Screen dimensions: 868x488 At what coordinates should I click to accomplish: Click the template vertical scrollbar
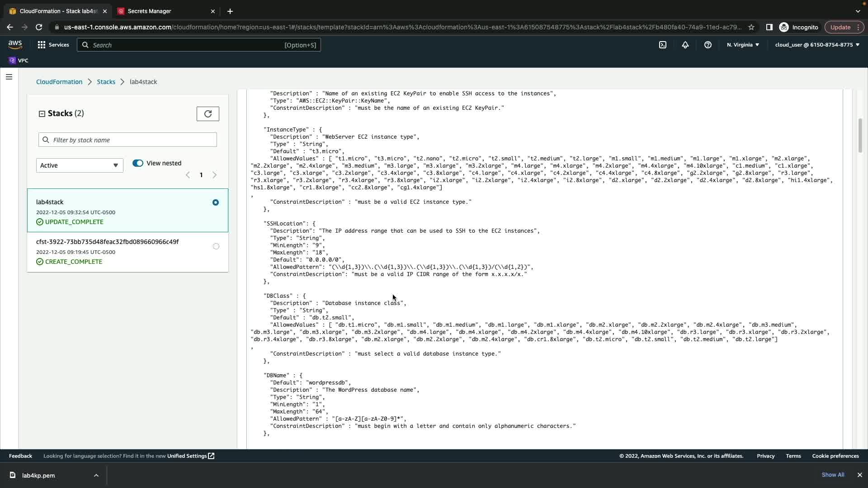(x=860, y=136)
